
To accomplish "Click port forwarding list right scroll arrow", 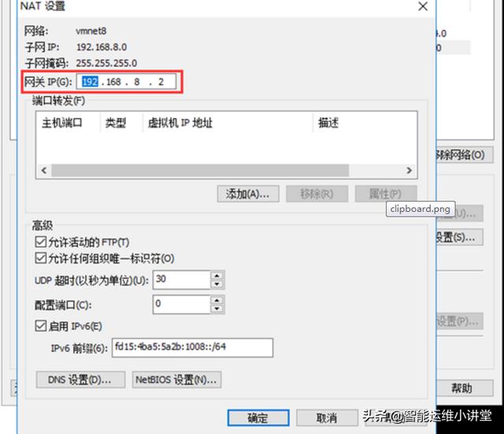I will pos(409,170).
